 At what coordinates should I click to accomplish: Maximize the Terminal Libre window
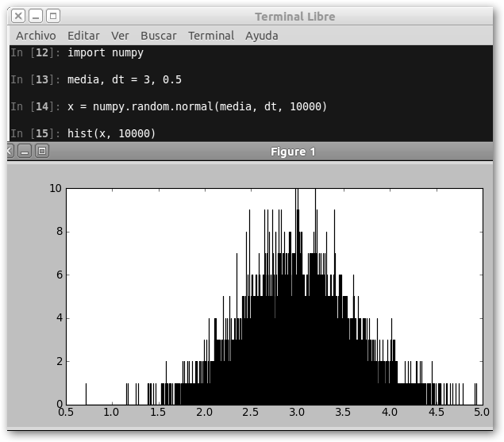[52, 16]
